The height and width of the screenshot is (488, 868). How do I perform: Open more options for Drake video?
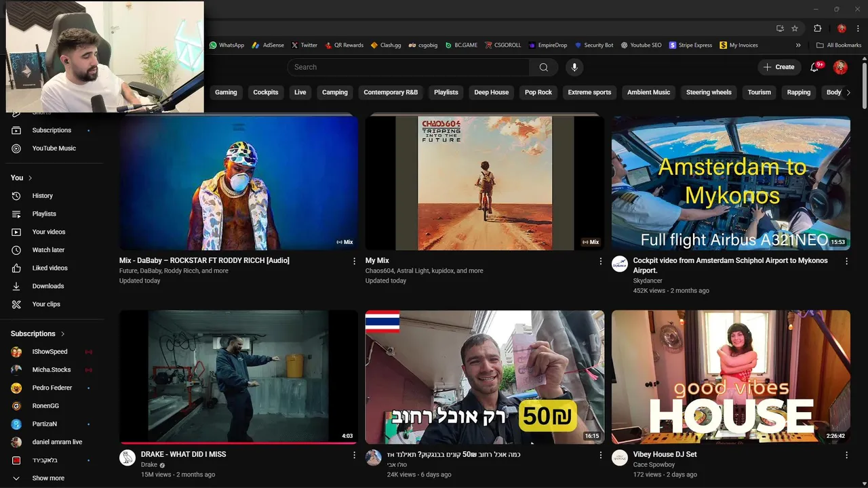(354, 455)
